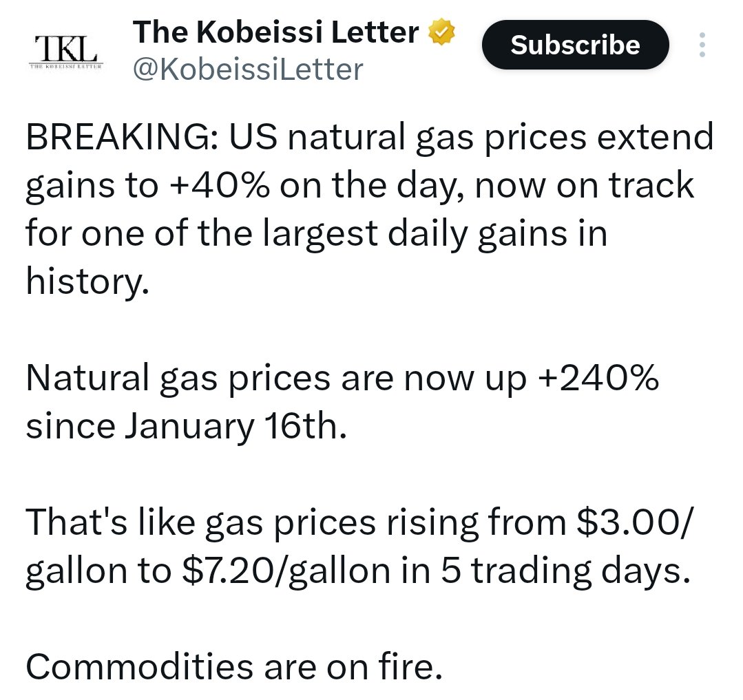743x700 pixels.
Task: Subscribe to The Kobeissi Letter
Action: point(575,45)
